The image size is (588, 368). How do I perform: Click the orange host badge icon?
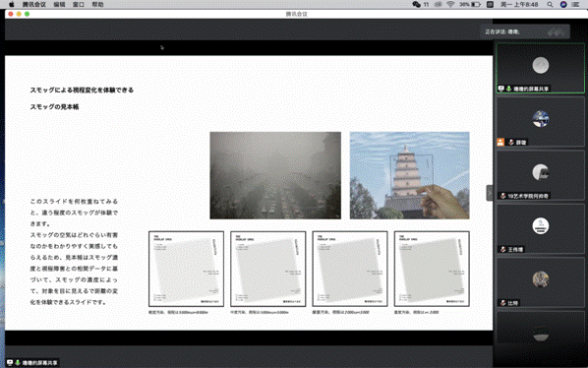click(x=500, y=142)
